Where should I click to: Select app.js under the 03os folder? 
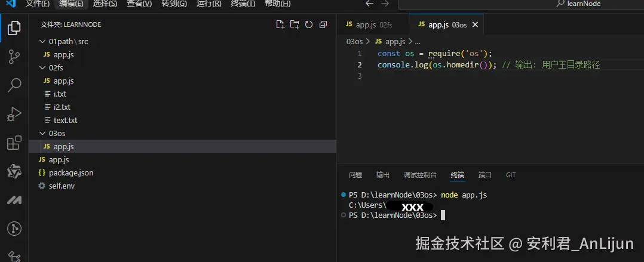(x=182, y=146)
